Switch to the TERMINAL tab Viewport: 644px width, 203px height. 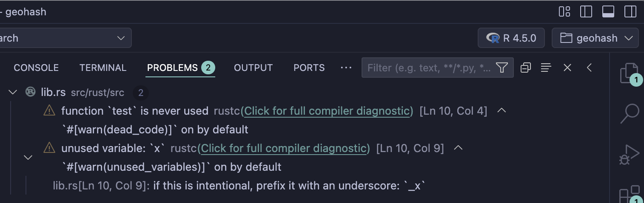[x=103, y=68]
